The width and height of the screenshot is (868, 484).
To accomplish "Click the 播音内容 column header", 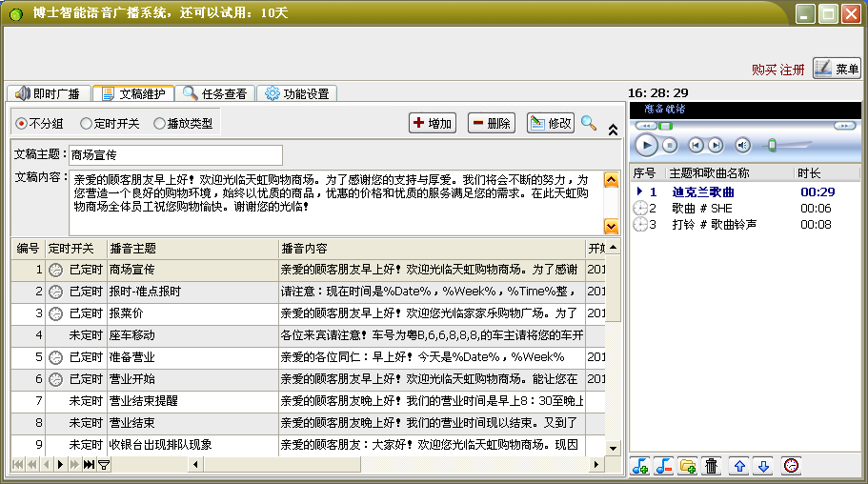I will point(432,248).
